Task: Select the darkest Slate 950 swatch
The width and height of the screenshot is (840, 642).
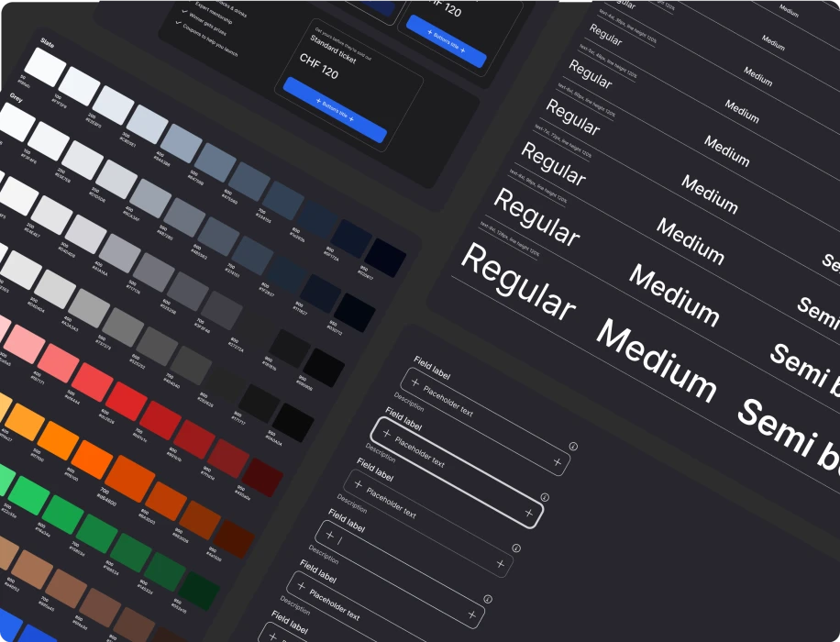Action: tap(385, 257)
